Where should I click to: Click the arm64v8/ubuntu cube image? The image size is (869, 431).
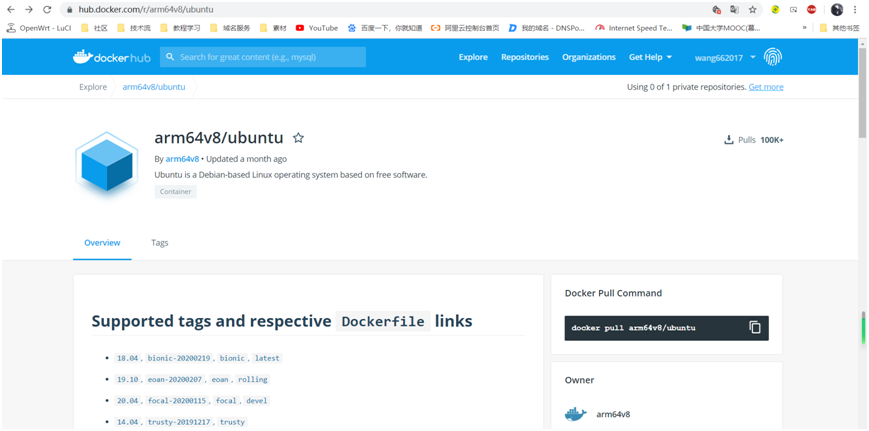tap(106, 164)
